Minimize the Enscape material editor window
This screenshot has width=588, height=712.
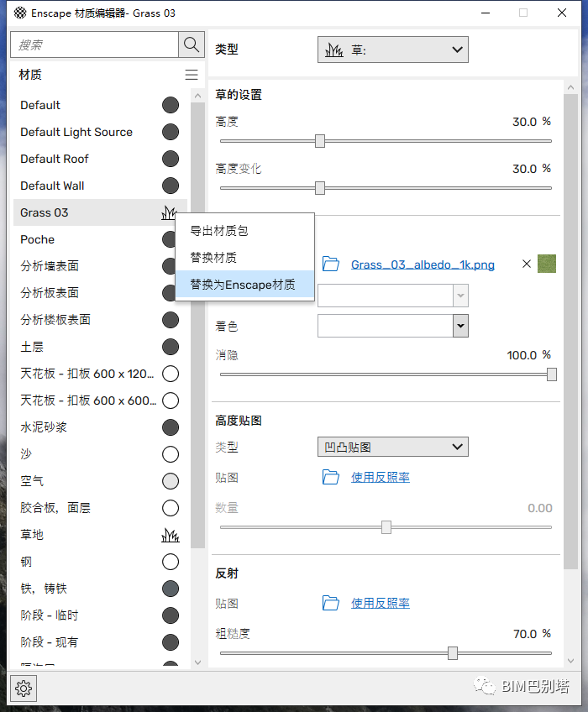click(x=486, y=13)
